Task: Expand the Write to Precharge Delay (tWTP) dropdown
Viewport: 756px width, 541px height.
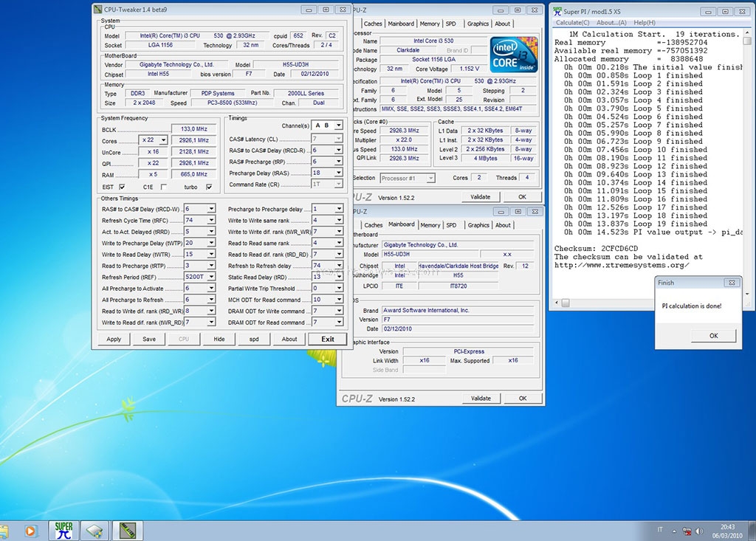Action: click(211, 243)
